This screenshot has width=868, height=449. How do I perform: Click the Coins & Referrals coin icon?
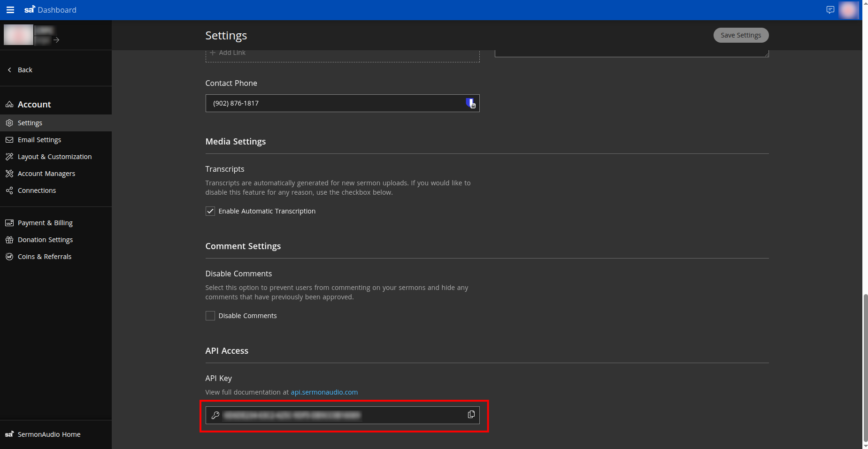click(9, 257)
